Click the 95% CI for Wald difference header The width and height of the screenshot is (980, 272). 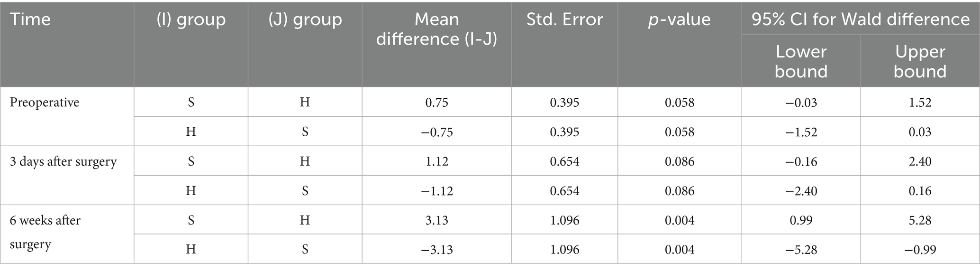(x=861, y=19)
